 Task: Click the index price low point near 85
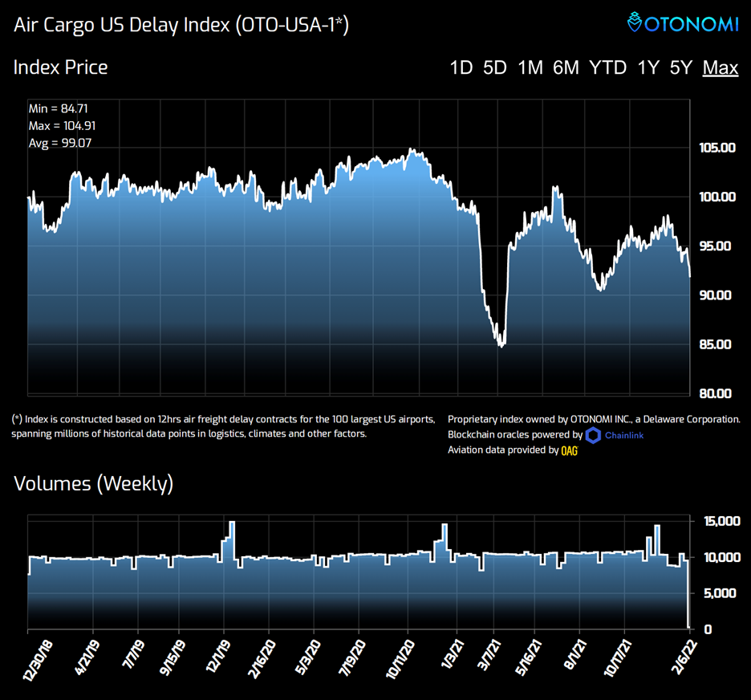coord(501,345)
